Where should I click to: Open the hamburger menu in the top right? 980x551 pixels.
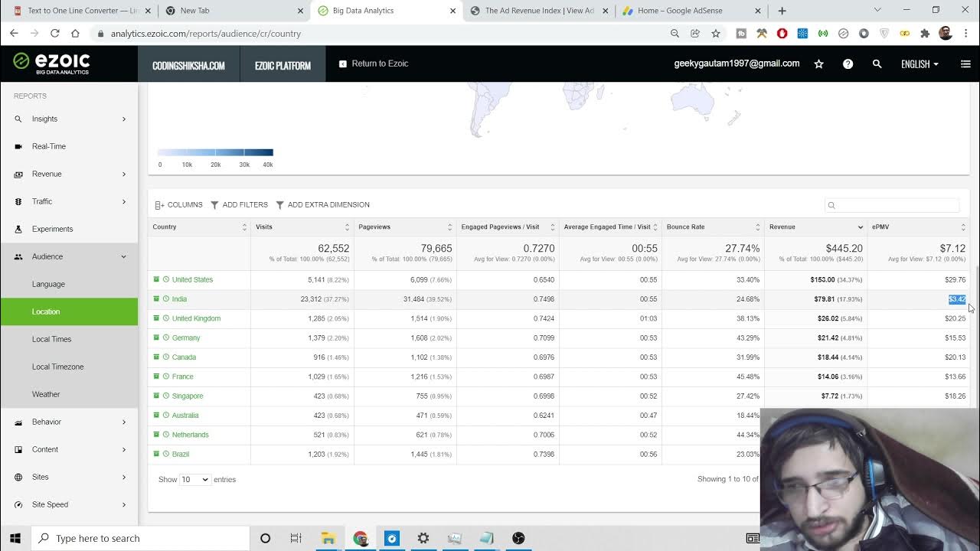tap(965, 64)
